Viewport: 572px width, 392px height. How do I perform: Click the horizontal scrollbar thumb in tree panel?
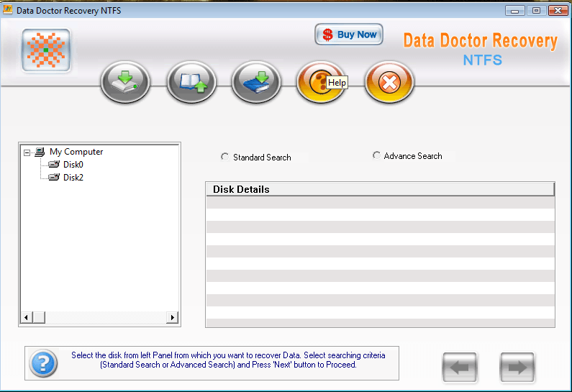click(x=39, y=317)
